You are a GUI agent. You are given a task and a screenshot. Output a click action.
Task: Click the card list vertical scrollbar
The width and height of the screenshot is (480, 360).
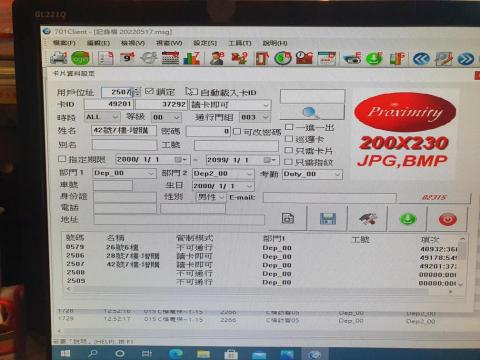click(x=462, y=262)
